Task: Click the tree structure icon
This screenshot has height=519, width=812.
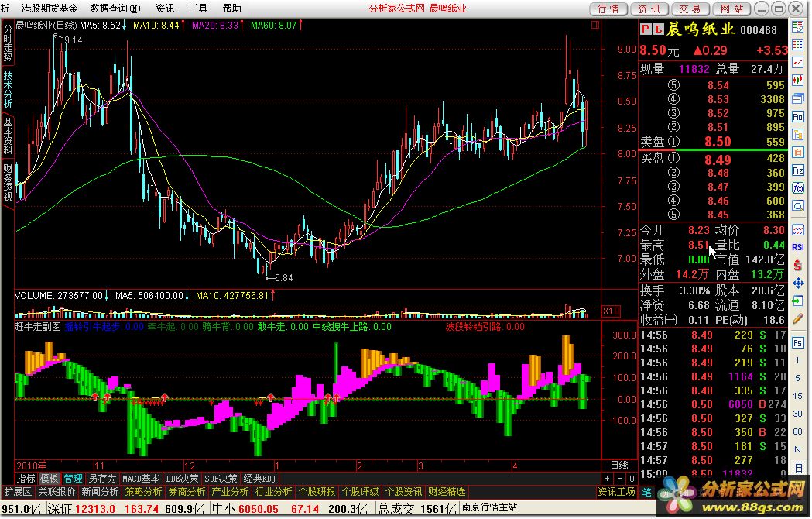Action: (x=798, y=136)
